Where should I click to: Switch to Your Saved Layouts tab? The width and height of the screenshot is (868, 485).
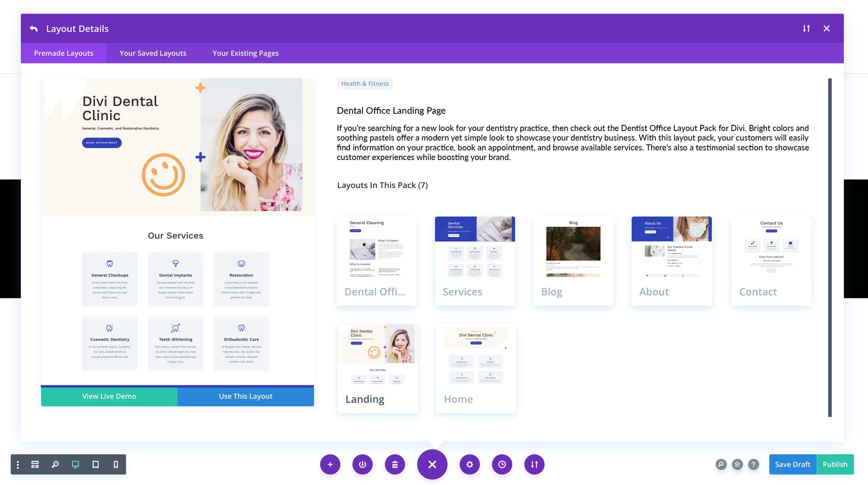153,53
